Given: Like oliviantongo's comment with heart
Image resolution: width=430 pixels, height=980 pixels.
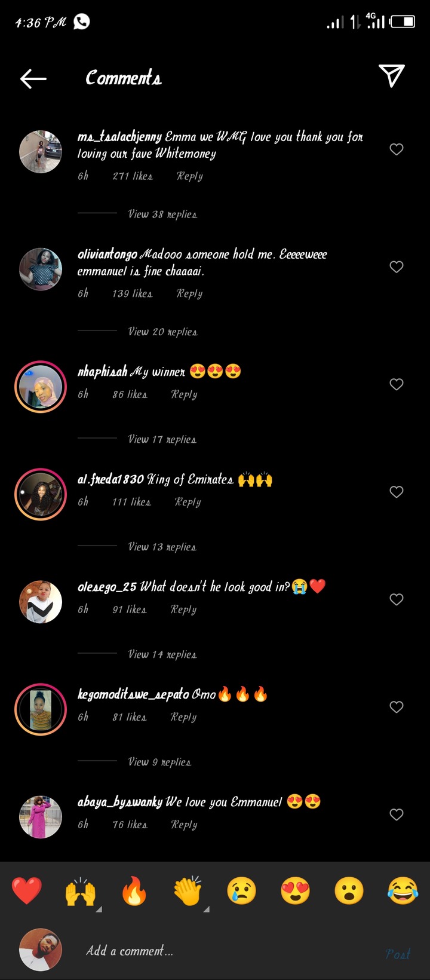Looking at the screenshot, I should pos(397,267).
